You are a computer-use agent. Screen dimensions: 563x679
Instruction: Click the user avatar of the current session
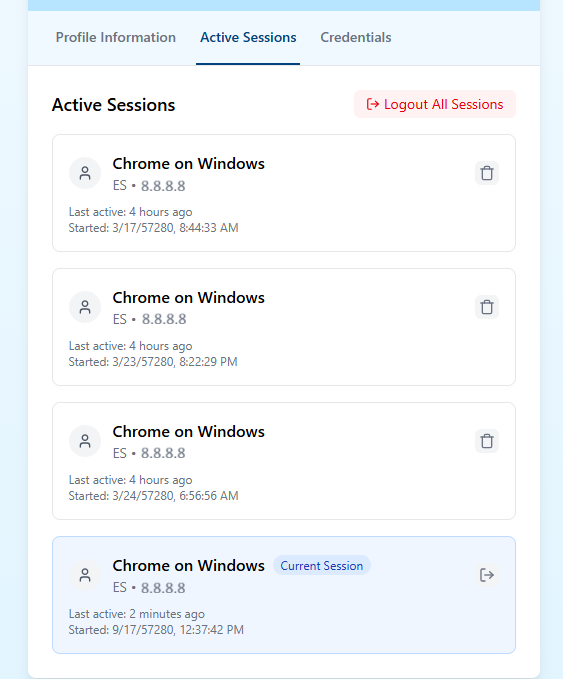(85, 575)
